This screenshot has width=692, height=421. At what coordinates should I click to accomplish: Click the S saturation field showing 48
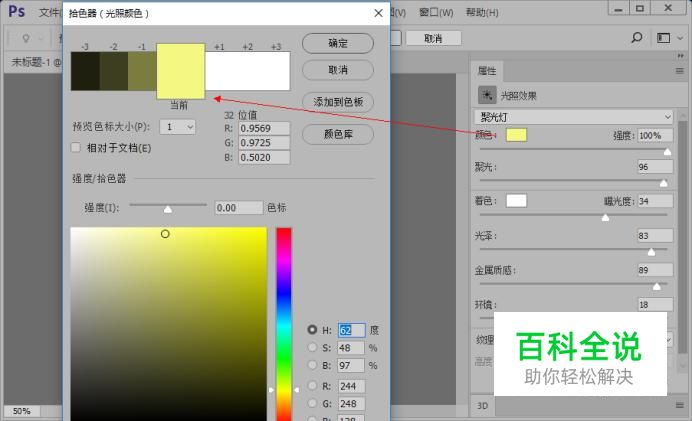pos(351,348)
